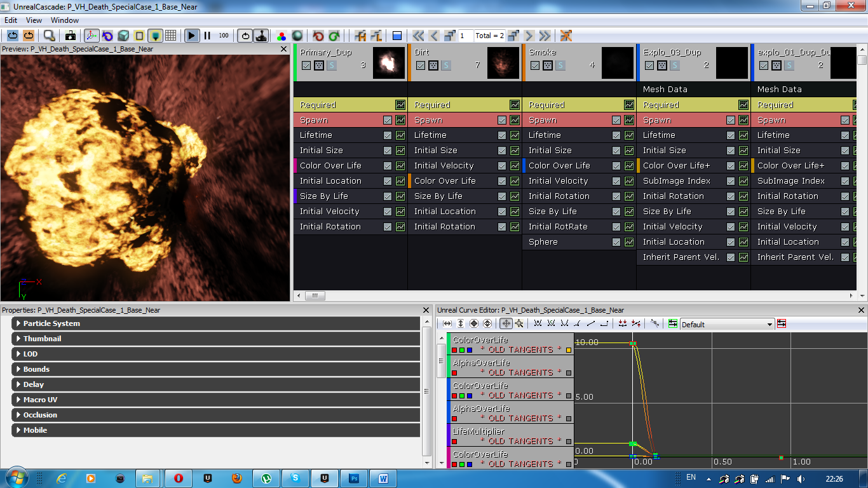Toggle yellow visibility square on first ColorOverLife curve
Image resolution: width=868 pixels, height=488 pixels.
click(x=569, y=350)
